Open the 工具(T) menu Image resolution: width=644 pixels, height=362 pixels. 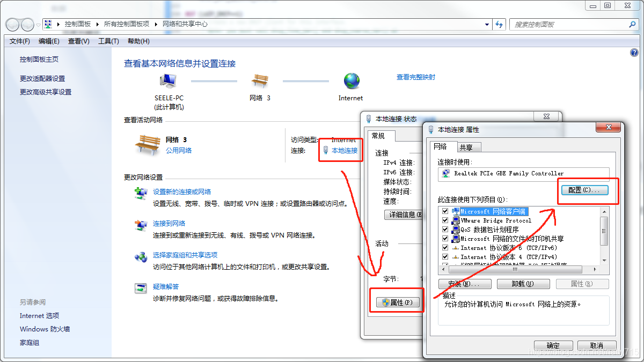(x=108, y=41)
